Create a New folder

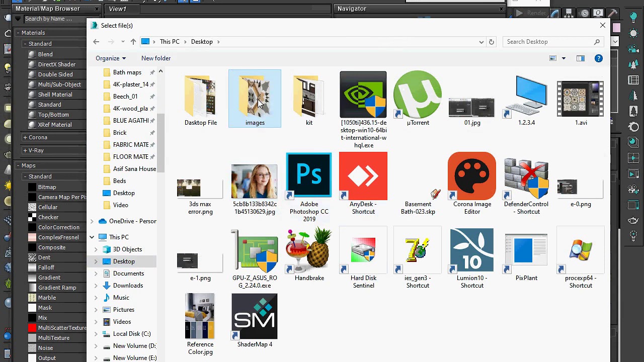point(156,58)
